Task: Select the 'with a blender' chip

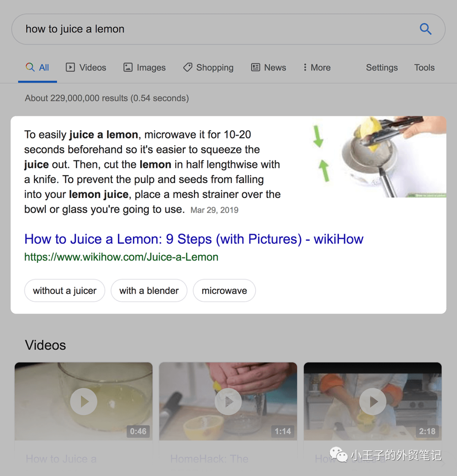Action: [x=149, y=291]
